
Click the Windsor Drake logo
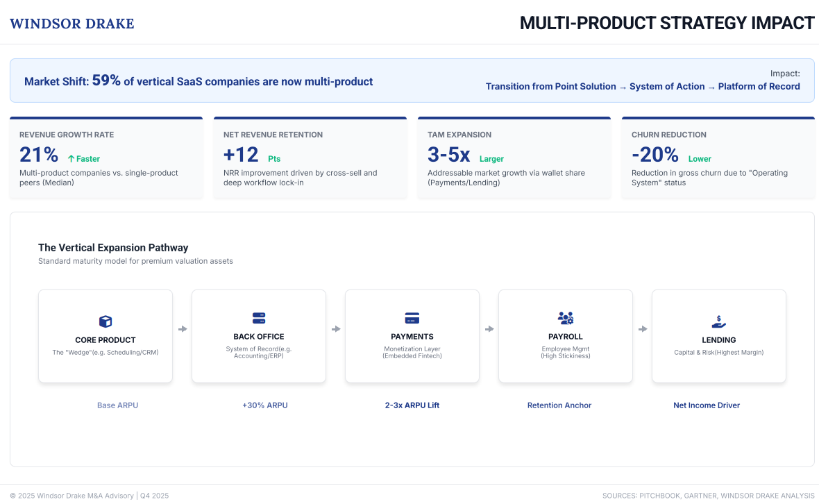71,23
